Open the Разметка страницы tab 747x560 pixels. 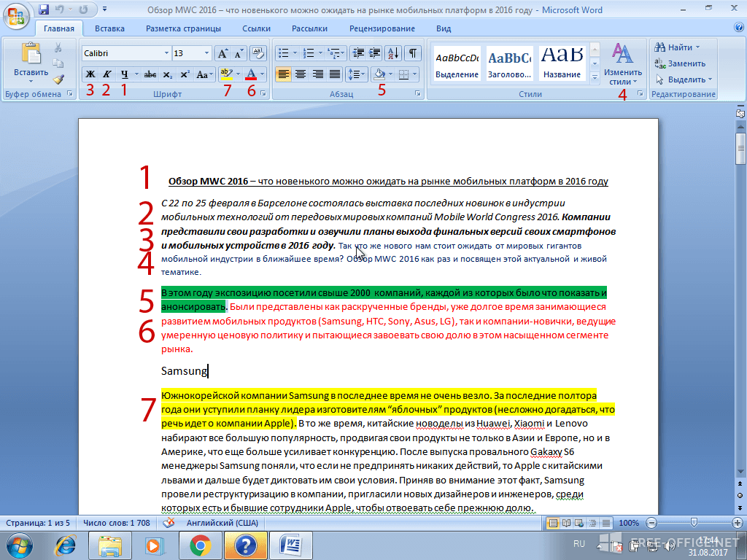[183, 28]
